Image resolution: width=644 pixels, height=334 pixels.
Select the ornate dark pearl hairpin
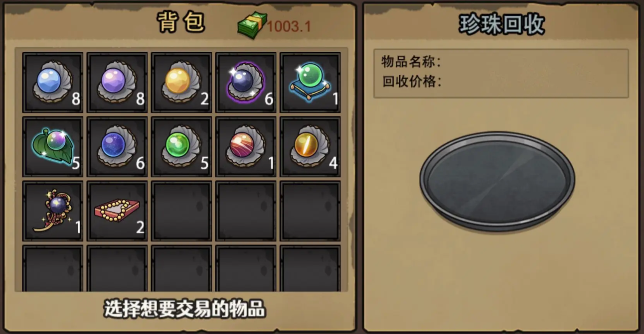tap(53, 211)
